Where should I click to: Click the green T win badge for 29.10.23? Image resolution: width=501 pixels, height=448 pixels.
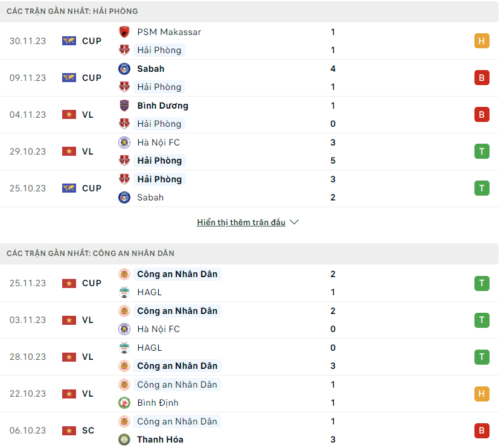tap(482, 152)
